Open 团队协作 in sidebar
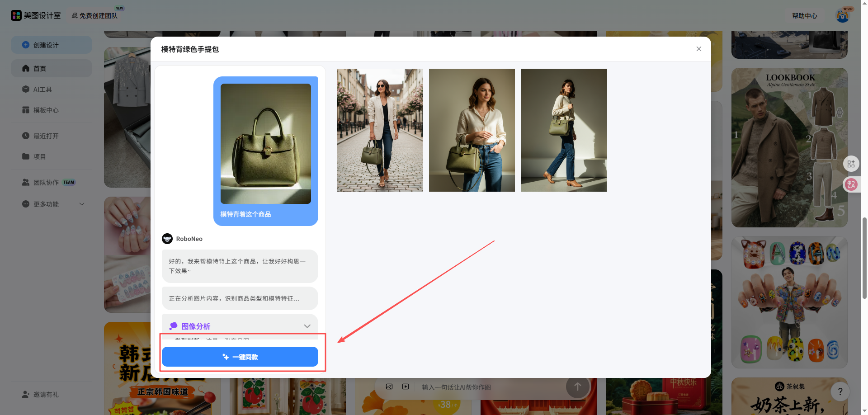868x415 pixels. [x=52, y=182]
